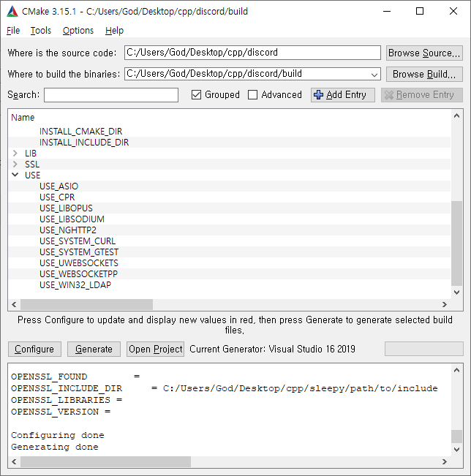Screen dimensions: 471x476
Task: Minimize the CMake window
Action: 387,11
